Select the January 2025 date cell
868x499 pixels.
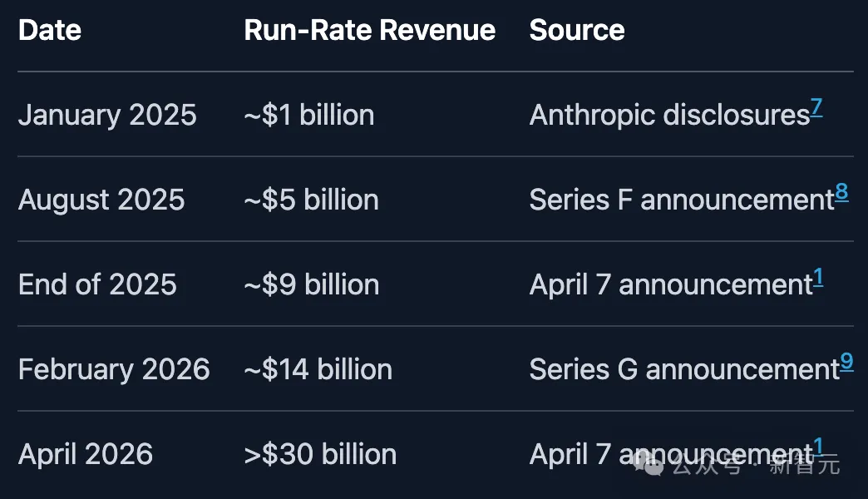coord(107,116)
